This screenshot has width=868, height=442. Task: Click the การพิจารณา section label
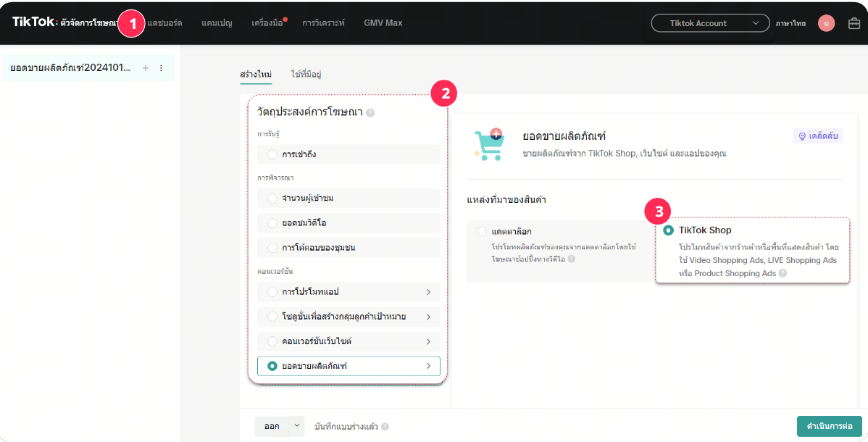(x=275, y=178)
